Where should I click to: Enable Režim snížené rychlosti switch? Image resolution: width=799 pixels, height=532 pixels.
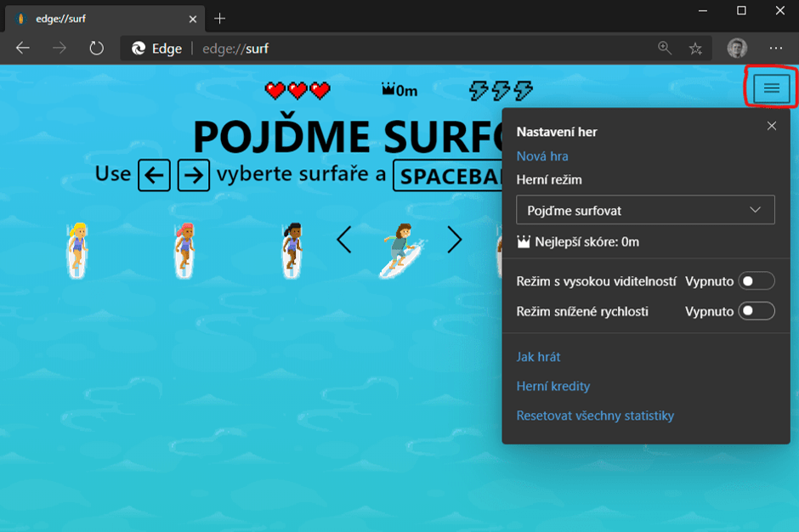tap(756, 311)
